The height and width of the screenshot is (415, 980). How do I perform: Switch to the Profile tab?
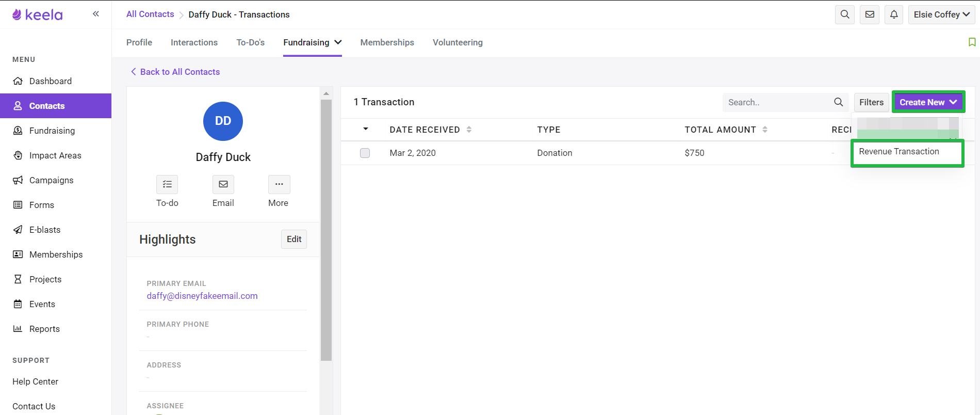[139, 42]
